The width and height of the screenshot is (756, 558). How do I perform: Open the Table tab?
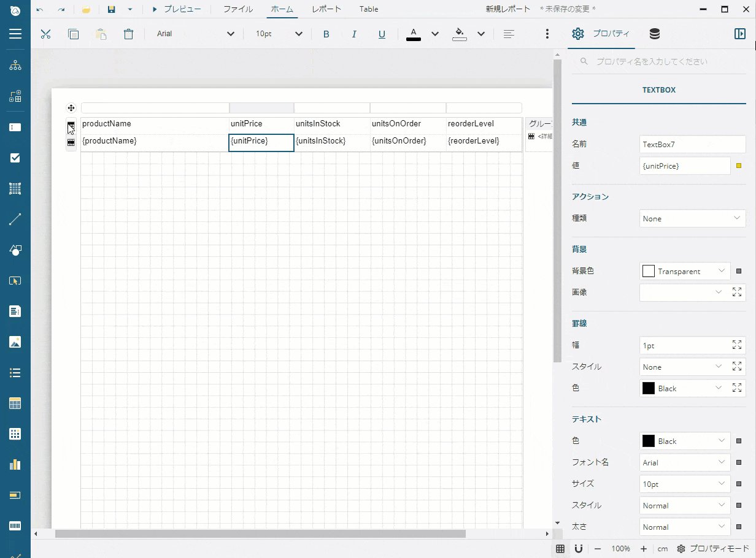point(369,9)
